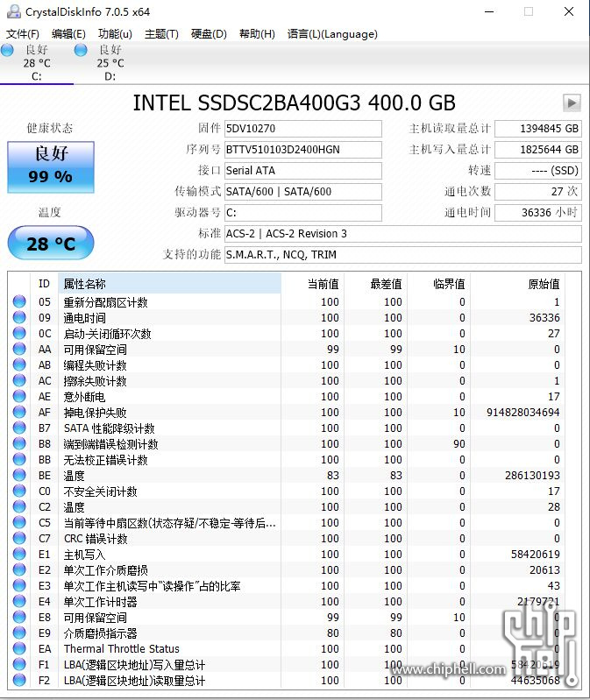The image size is (590, 700).
Task: Click the next disk arrow button
Action: click(572, 103)
